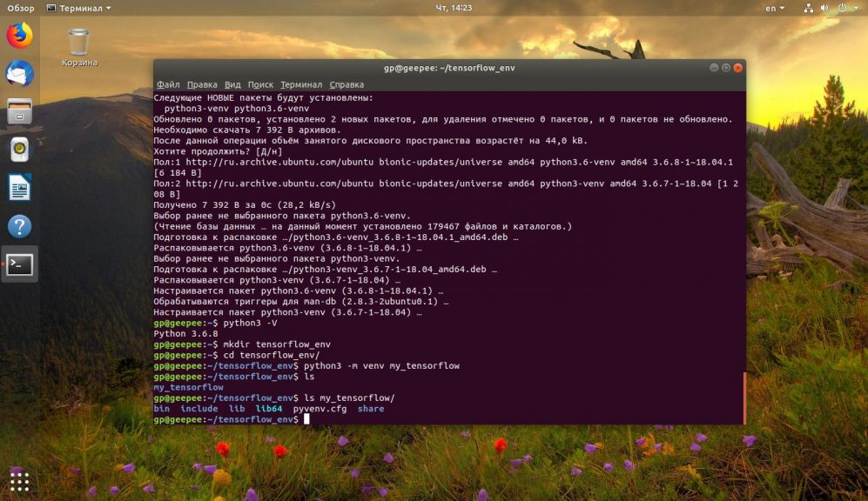868x501 pixels.
Task: Open the network status tray icon
Action: click(x=808, y=8)
